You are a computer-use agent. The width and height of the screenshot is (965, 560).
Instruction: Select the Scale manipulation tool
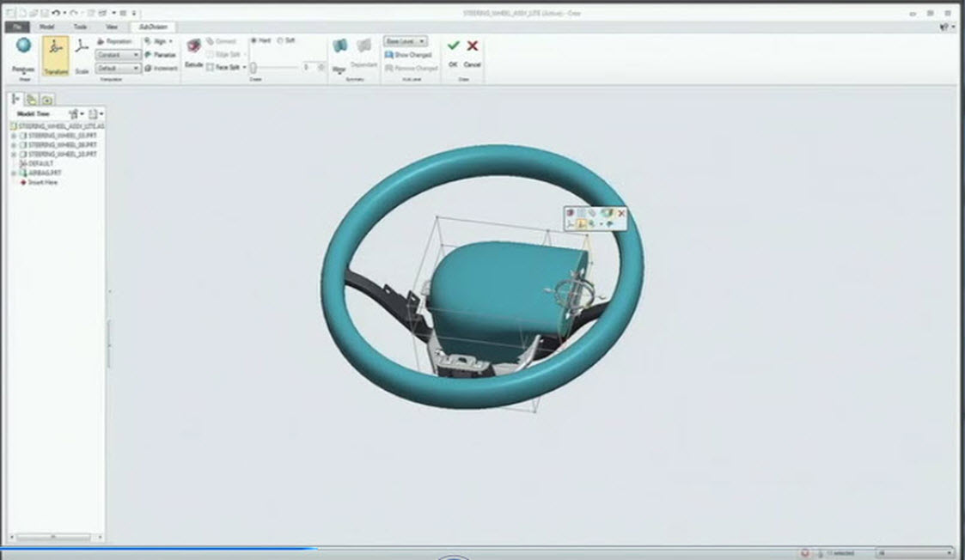(x=82, y=56)
